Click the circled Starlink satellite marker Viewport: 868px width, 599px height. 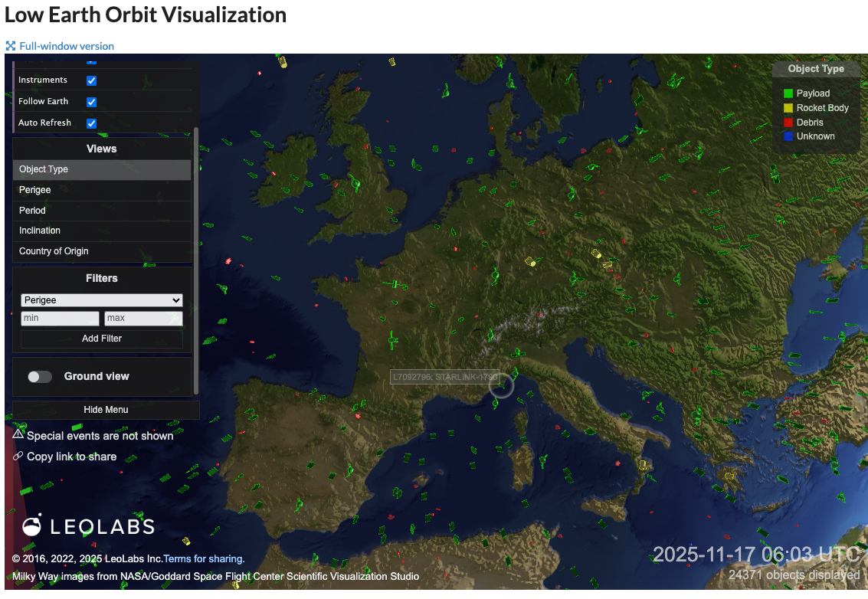pos(501,385)
